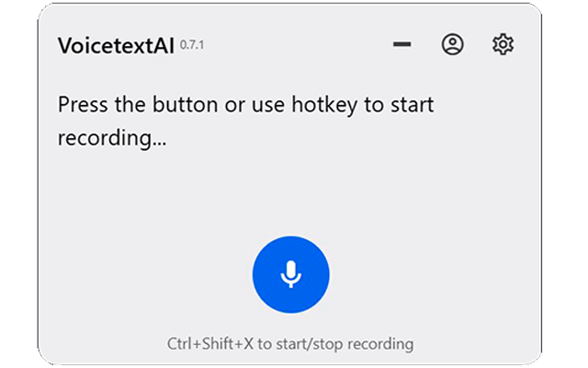588x368 pixels.
Task: Tap the white microphone glyph
Action: pos(290,273)
